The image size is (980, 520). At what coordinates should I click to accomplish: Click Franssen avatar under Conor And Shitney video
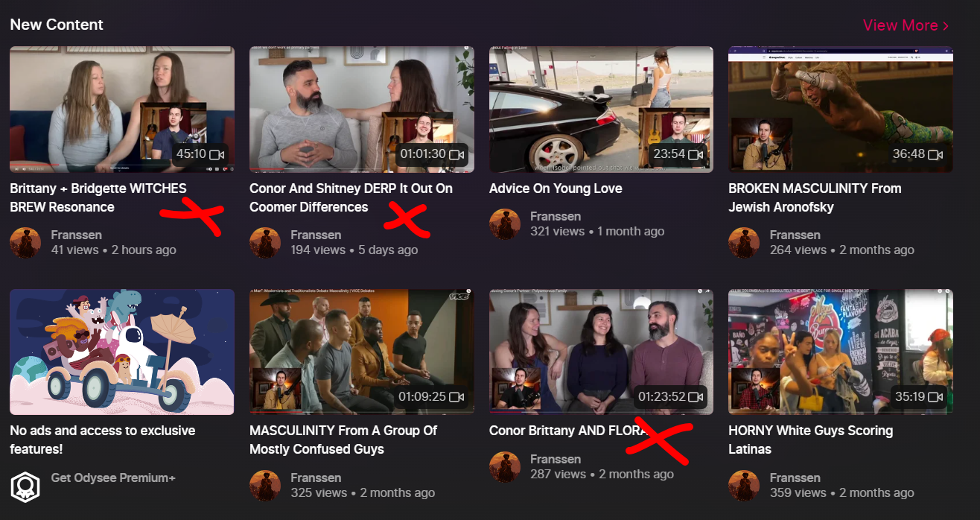[x=265, y=243]
